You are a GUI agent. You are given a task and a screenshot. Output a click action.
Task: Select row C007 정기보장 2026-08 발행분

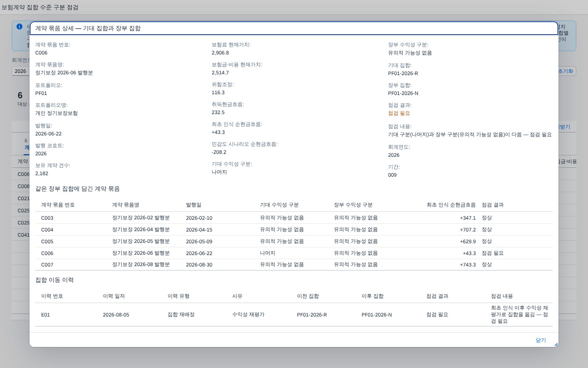point(294,265)
